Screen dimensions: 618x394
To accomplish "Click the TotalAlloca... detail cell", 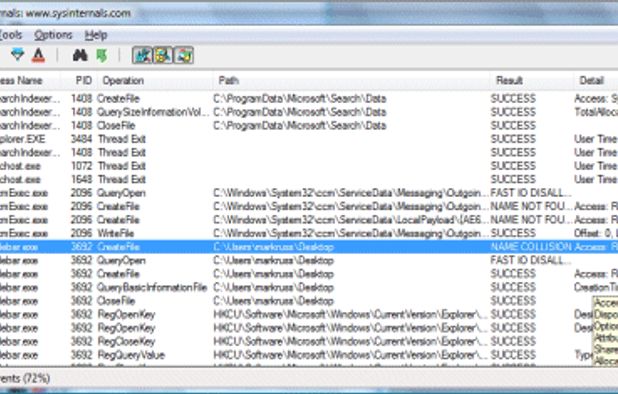I will point(596,112).
